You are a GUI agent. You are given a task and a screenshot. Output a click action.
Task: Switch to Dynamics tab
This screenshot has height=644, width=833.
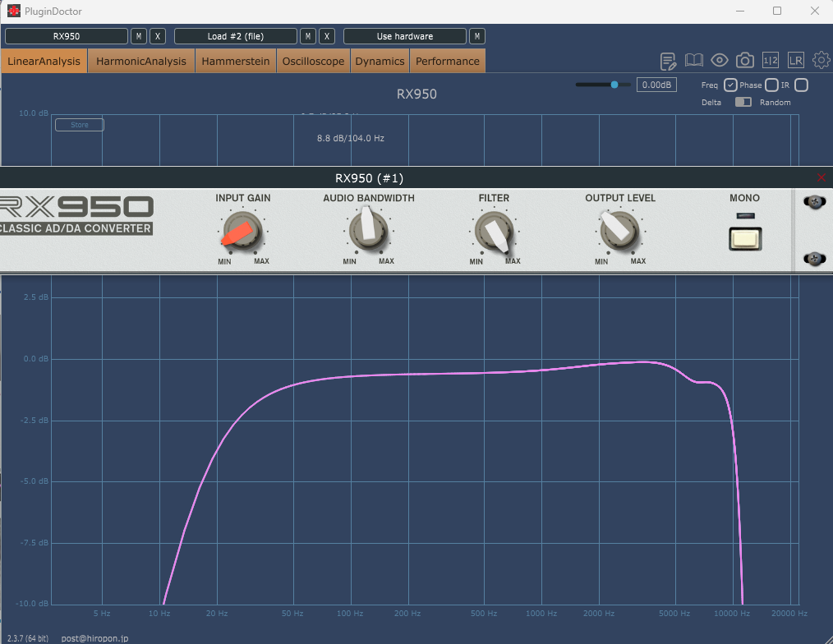coord(380,61)
